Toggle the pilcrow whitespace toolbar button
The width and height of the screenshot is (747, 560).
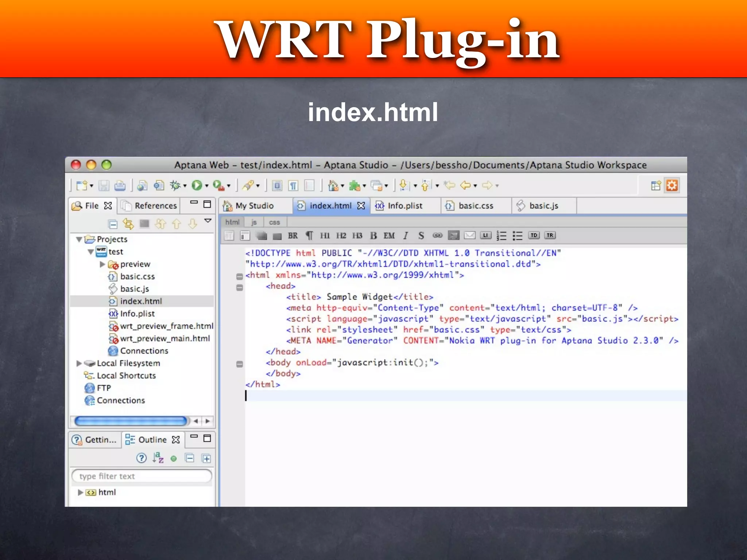[x=293, y=186]
